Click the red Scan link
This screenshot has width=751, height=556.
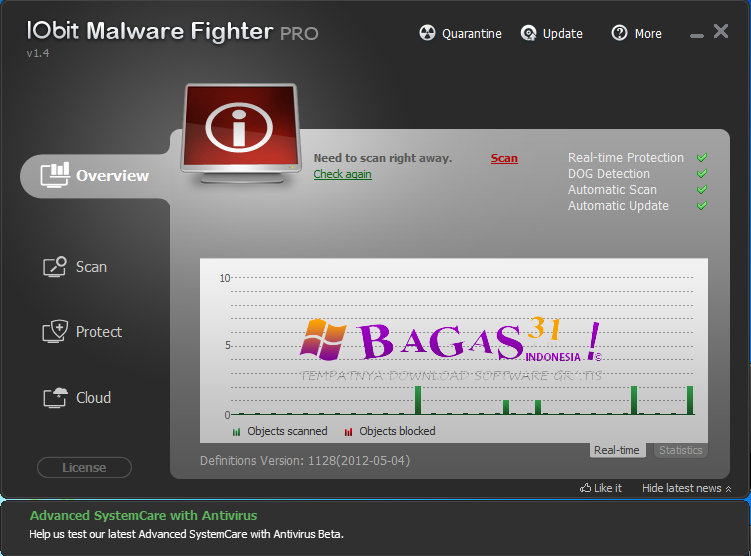504,158
